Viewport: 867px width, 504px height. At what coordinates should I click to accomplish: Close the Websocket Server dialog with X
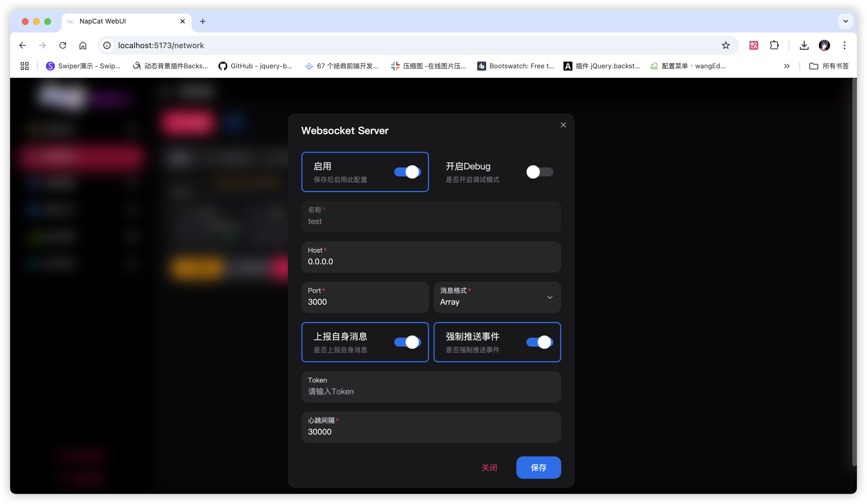coord(563,125)
